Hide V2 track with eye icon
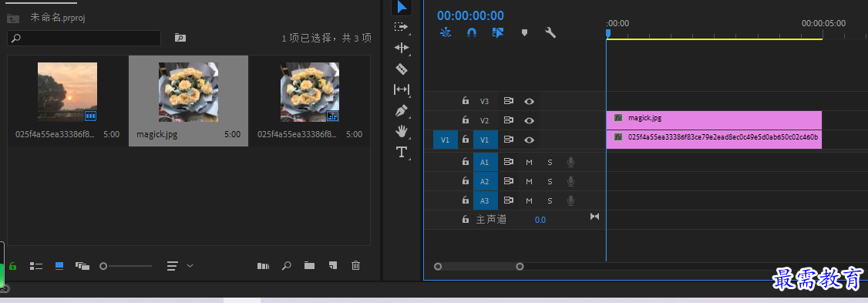Screen dimensions: 868x303 (530, 121)
